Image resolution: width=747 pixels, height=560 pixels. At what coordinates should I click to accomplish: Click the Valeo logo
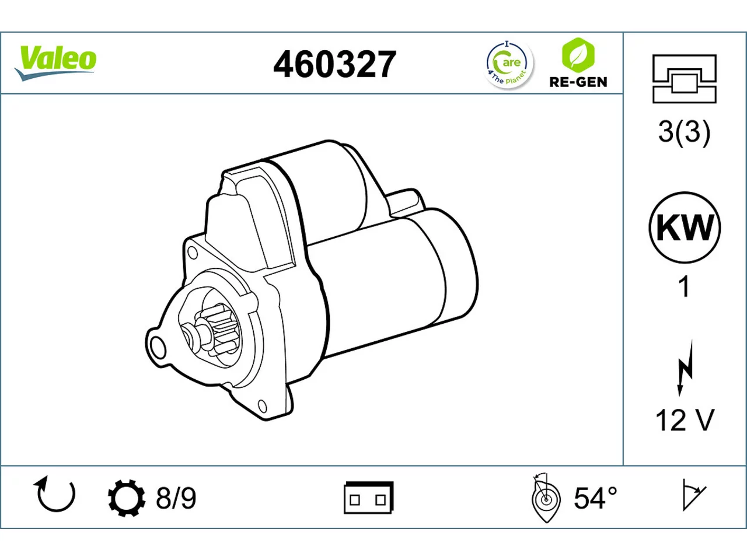tap(55, 63)
